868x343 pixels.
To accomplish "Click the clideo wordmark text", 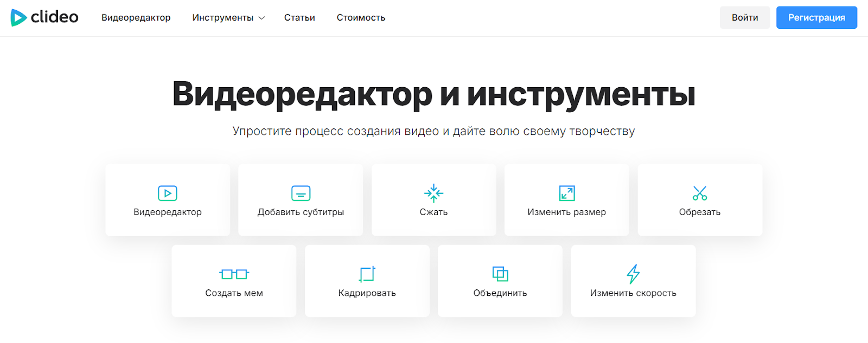I will (x=54, y=17).
